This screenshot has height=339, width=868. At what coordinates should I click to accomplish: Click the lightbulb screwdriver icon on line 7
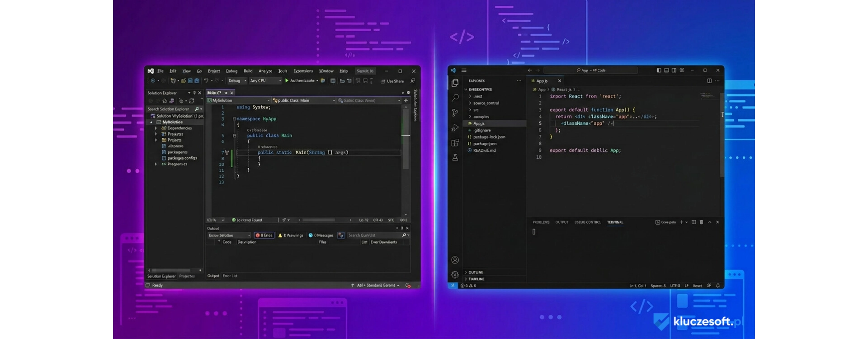pyautogui.click(x=227, y=153)
